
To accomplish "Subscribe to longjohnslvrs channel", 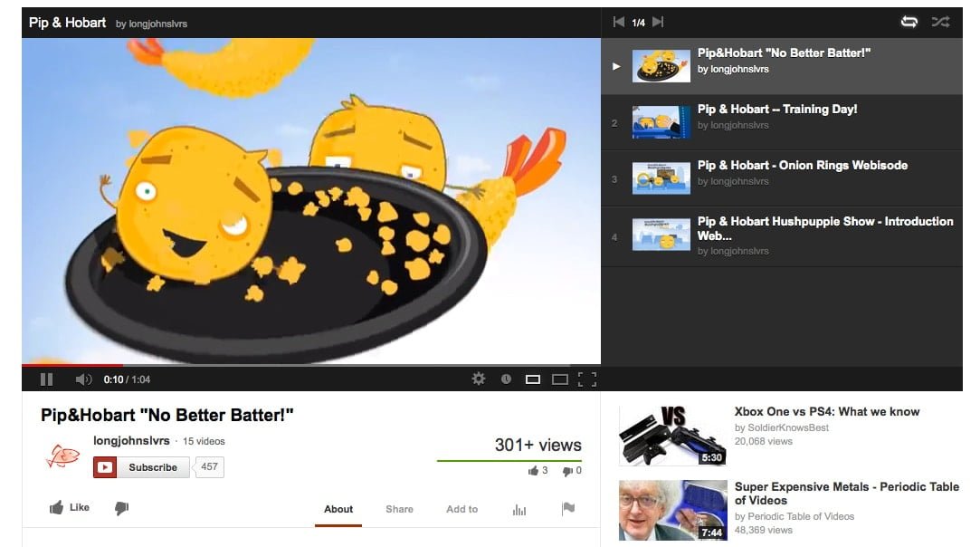I will coord(141,467).
